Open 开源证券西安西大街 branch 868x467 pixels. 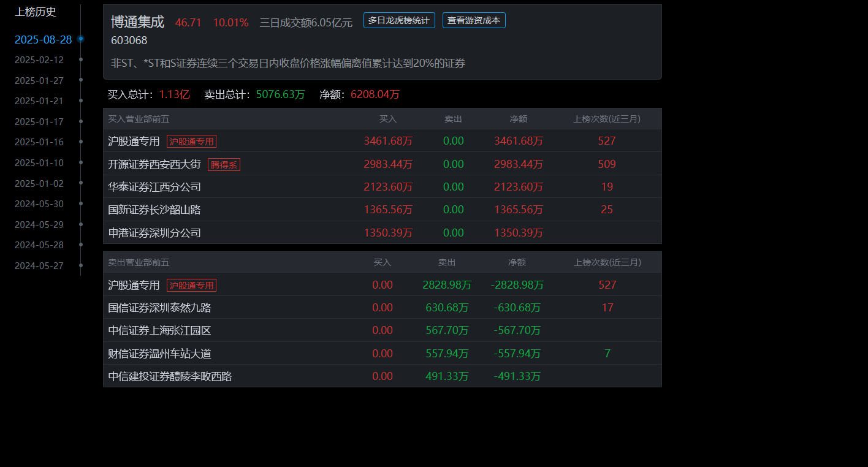(x=154, y=164)
